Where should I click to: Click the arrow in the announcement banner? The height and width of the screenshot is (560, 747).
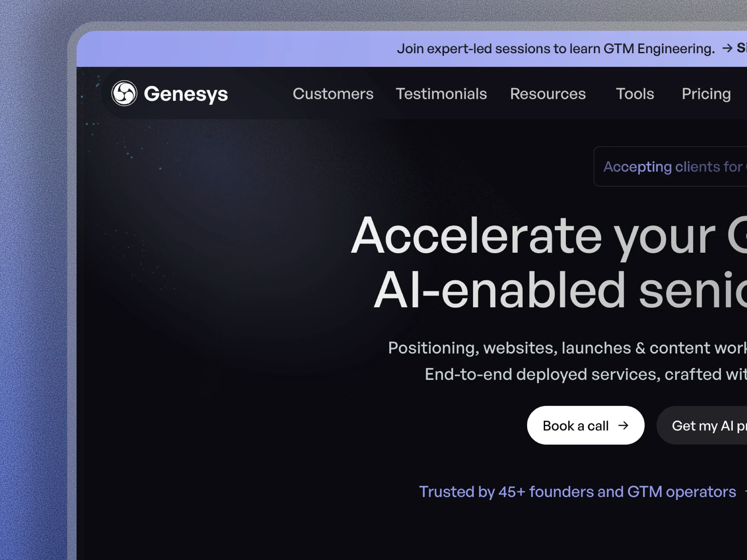727,48
